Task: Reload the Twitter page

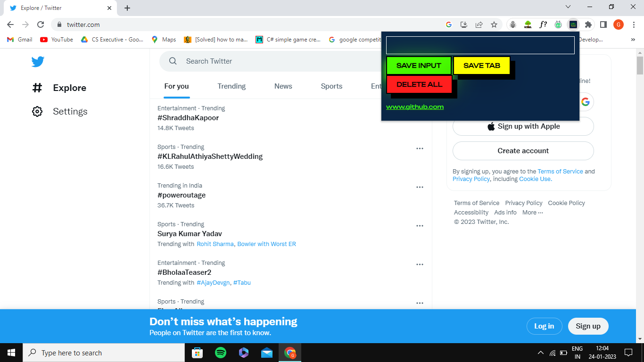Action: (x=41, y=25)
